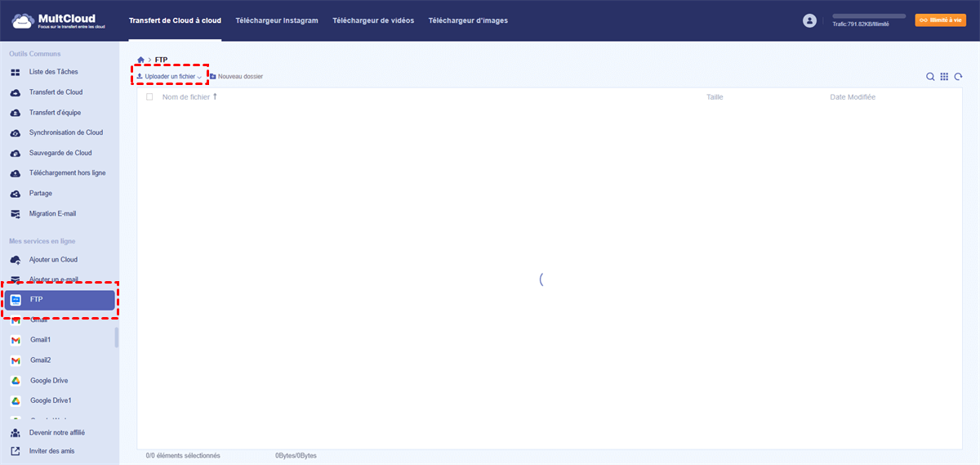Image resolution: width=980 pixels, height=465 pixels.
Task: Click the Partage cloud icon
Action: [x=15, y=194]
